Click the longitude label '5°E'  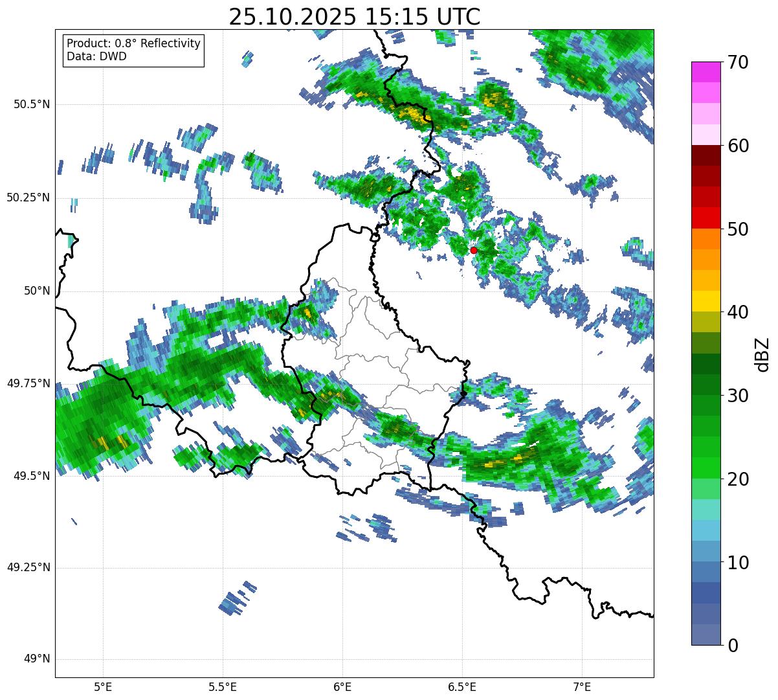tap(103, 687)
